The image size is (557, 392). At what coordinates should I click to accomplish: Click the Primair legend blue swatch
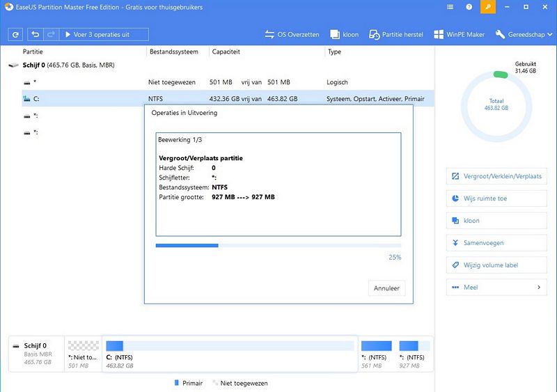[x=177, y=383]
